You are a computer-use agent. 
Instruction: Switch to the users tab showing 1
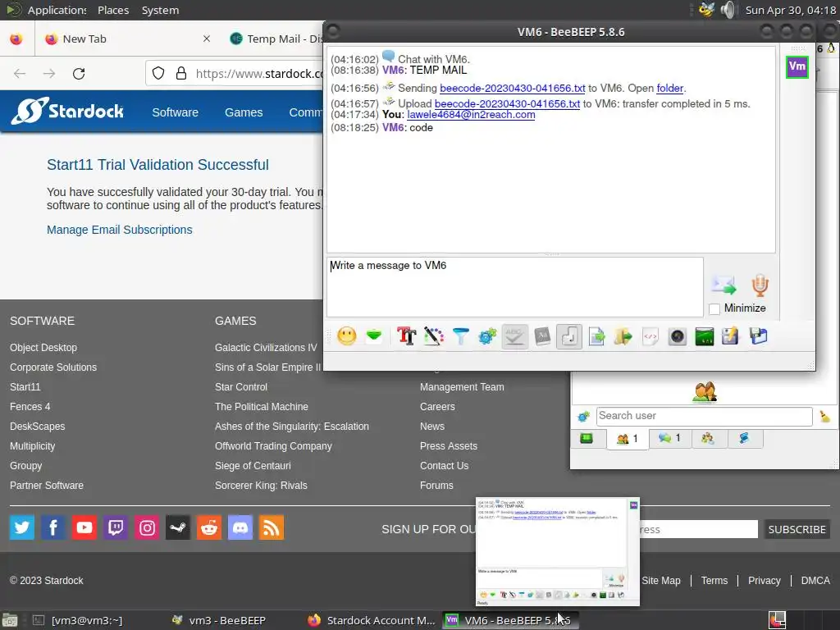coord(628,439)
